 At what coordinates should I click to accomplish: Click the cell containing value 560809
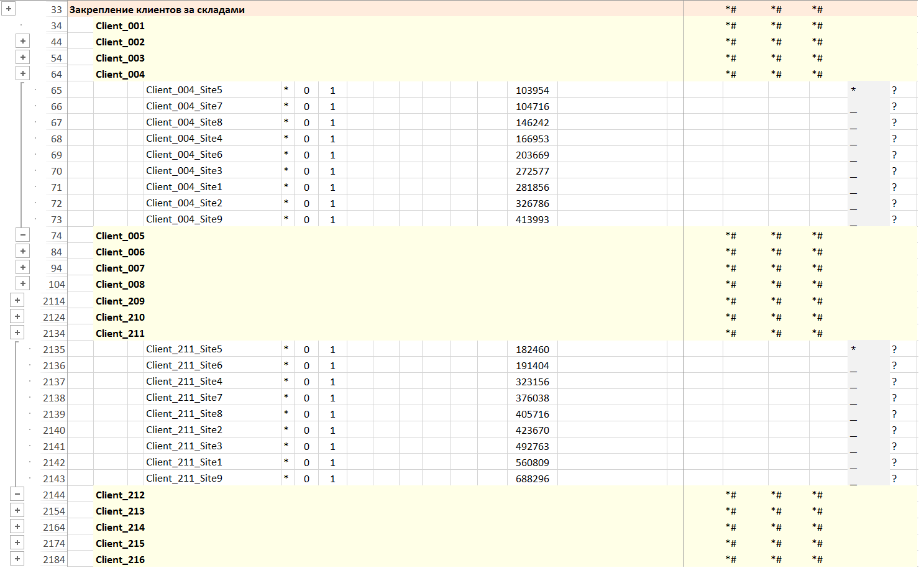[532, 462]
